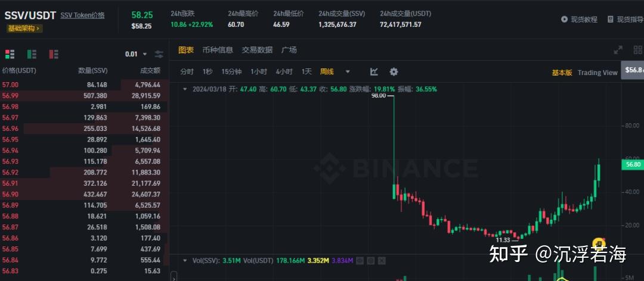This screenshot has width=644, height=281.
Task: Switch chart to Trading View mode
Action: click(597, 73)
